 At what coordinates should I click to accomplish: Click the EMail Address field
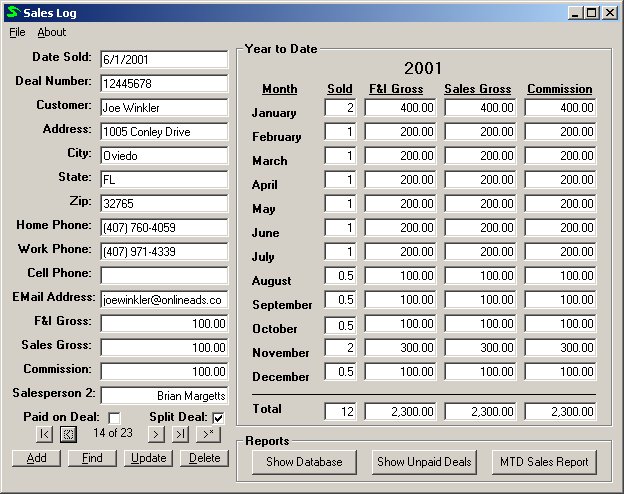(164, 299)
